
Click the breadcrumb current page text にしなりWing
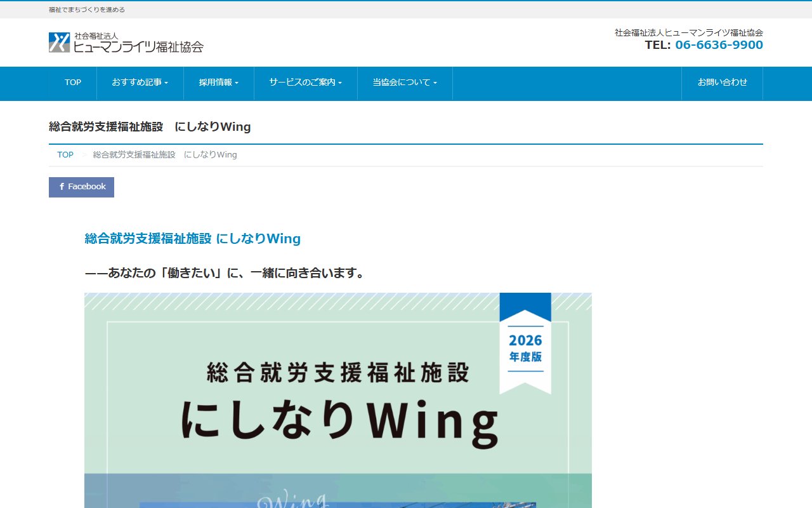165,155
